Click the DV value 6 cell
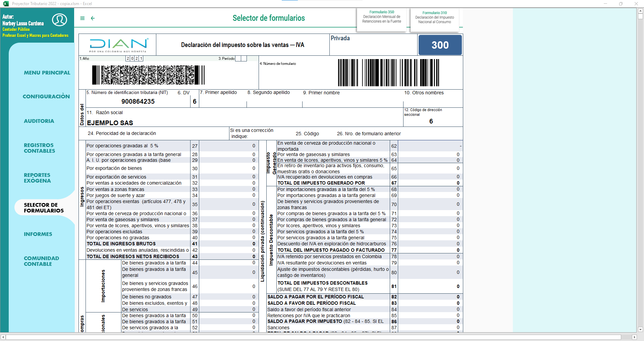Image resolution: width=644 pixels, height=341 pixels. pos(195,102)
